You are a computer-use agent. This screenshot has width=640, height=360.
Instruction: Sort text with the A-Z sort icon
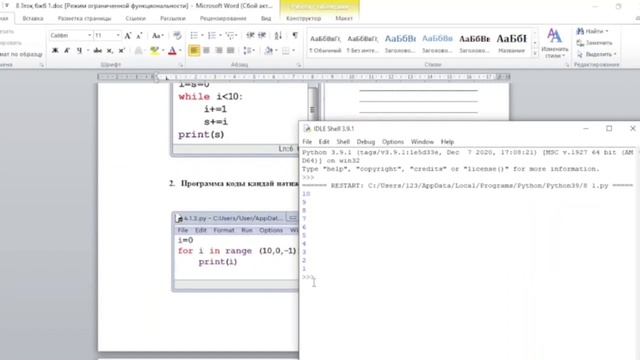click(x=278, y=36)
